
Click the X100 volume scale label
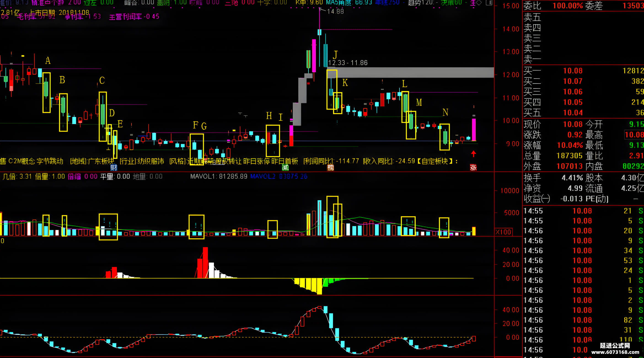503,232
